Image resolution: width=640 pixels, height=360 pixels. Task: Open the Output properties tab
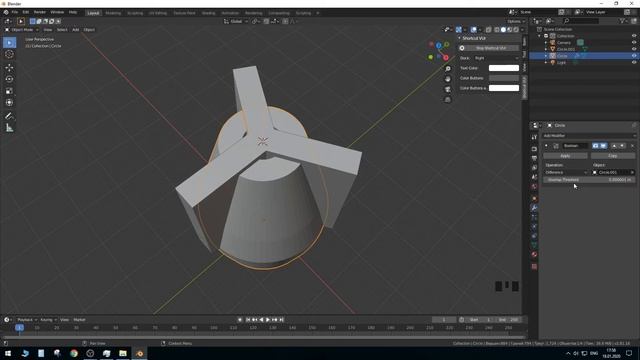(534, 158)
